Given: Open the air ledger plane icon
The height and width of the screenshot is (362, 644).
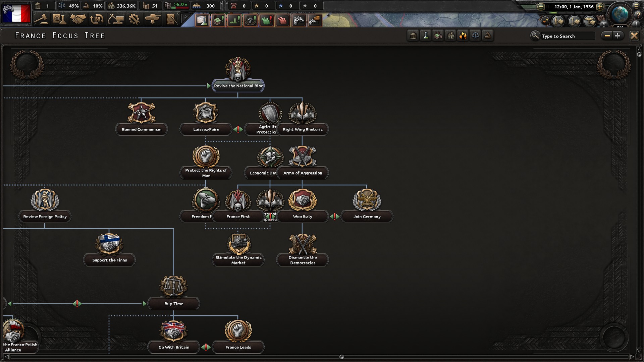Looking at the screenshot, I should click(x=590, y=21).
